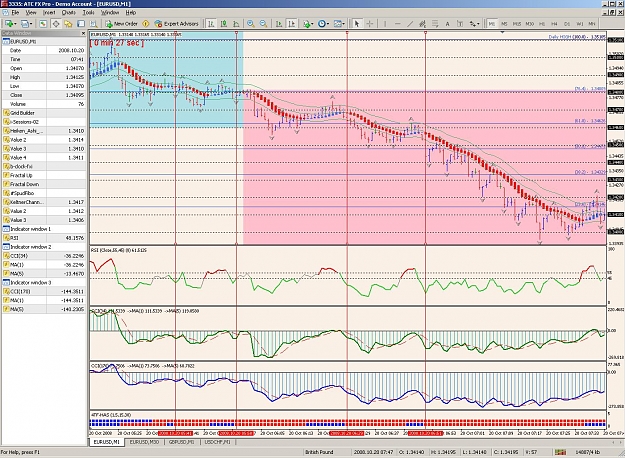Switch timeframe to M5
The image size is (625, 458).
point(504,24)
